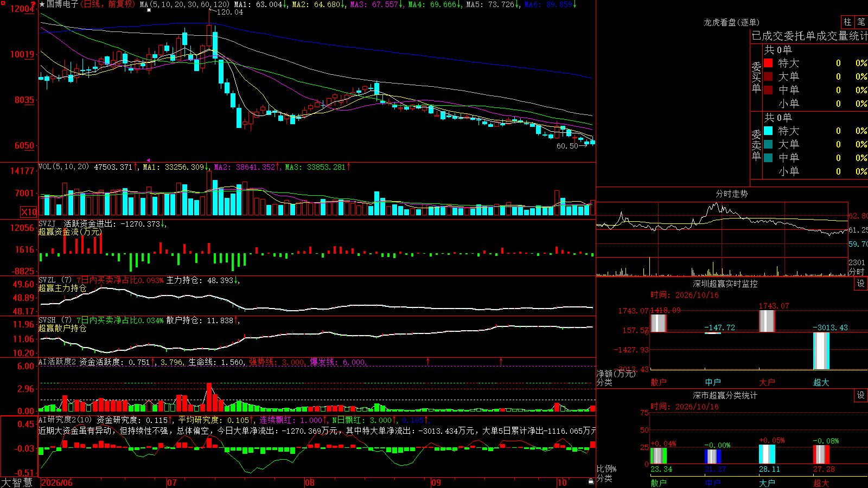Viewport: 868px width, 488px height.
Task: Click the 已成交委托单成交量统计 header
Action: point(809,36)
